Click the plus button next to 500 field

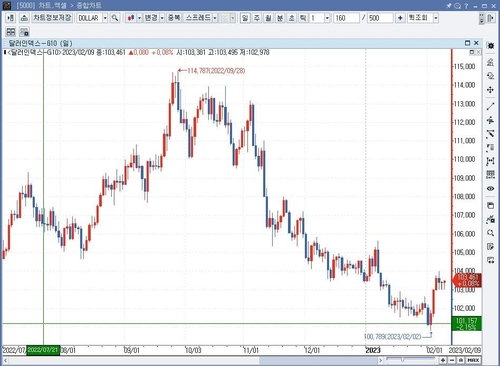point(400,18)
